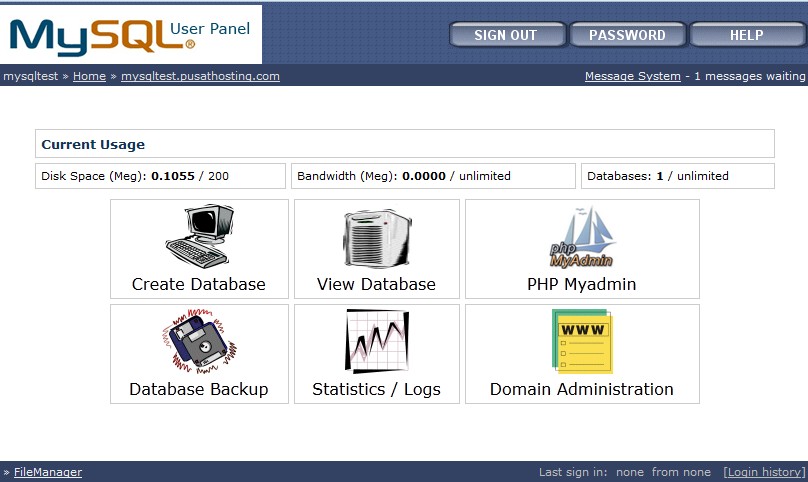Open the Message System link

pyautogui.click(x=633, y=76)
